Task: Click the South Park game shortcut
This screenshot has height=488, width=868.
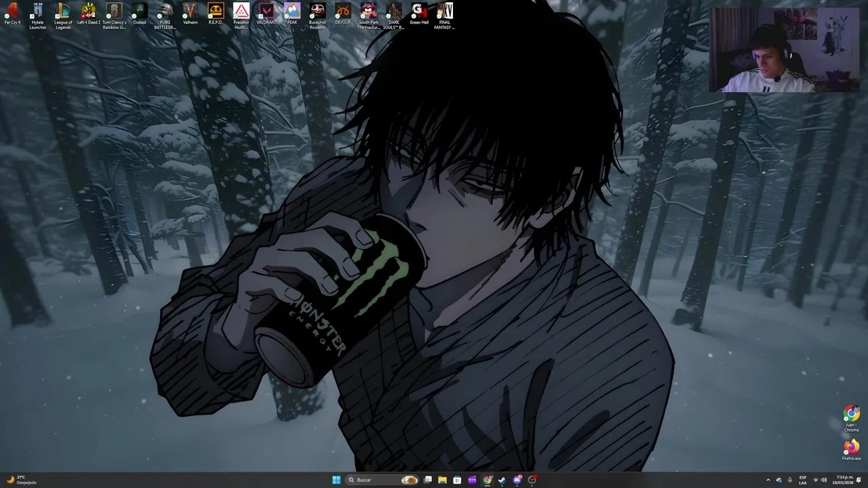Action: click(368, 16)
